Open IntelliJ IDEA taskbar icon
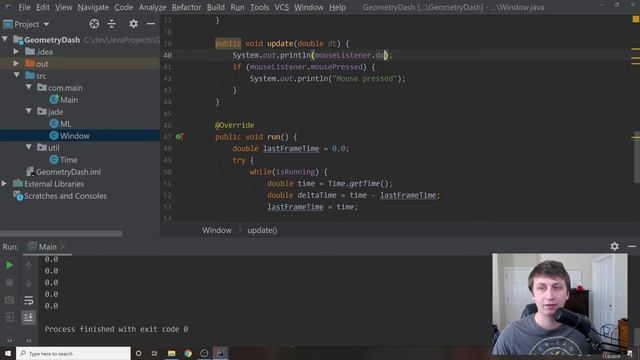Viewport: 640px width, 360px height. click(x=220, y=353)
